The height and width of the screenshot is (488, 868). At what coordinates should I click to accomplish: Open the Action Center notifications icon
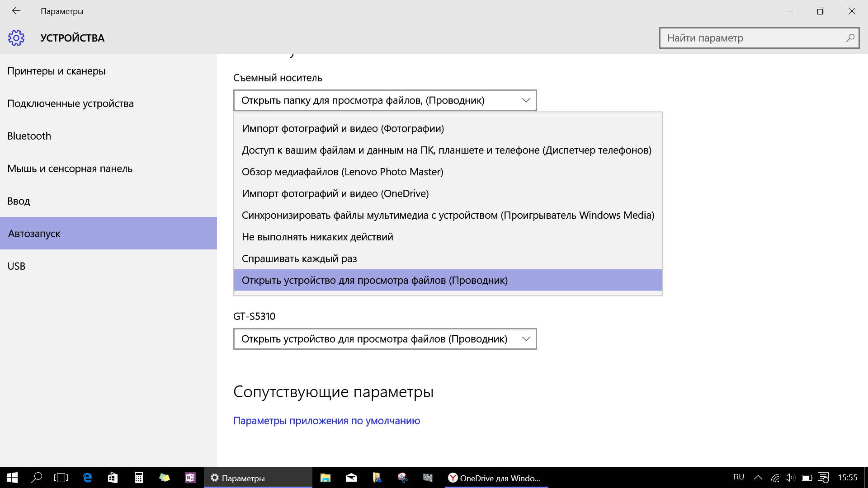coord(823,478)
